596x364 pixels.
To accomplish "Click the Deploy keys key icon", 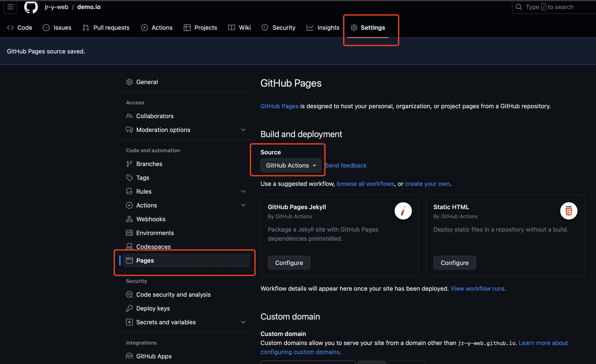I will pyautogui.click(x=129, y=308).
